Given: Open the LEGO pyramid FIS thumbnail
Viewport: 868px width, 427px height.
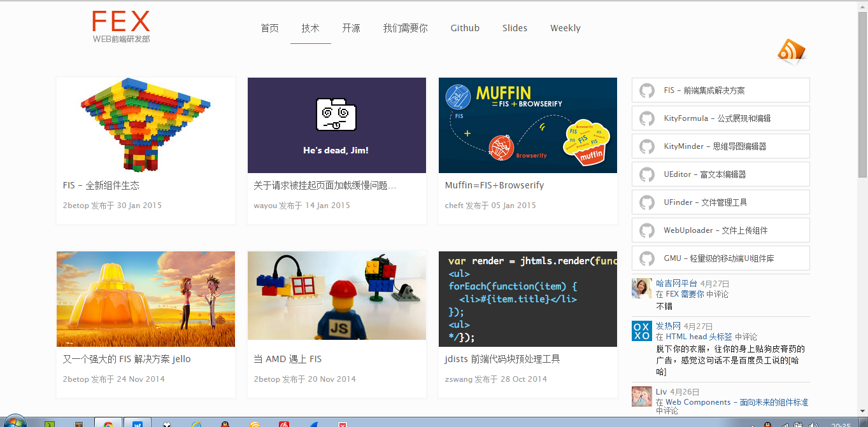Looking at the screenshot, I should pyautogui.click(x=146, y=125).
